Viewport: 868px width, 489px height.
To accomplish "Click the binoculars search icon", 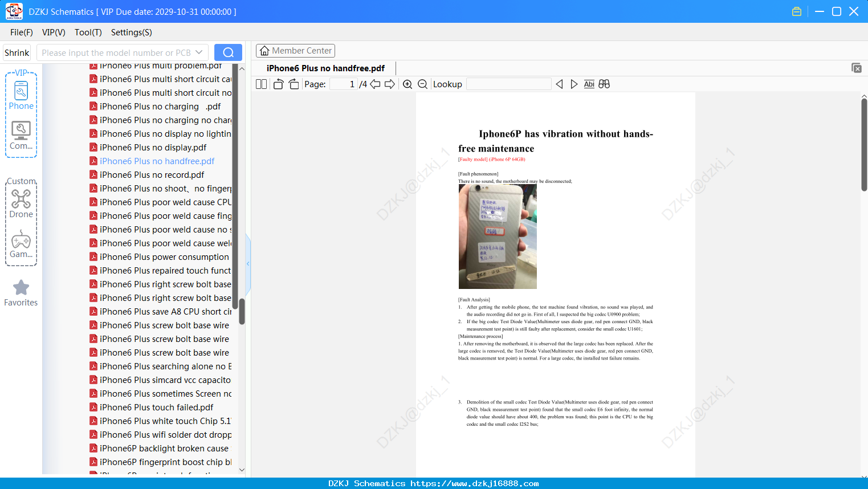I will pos(604,84).
